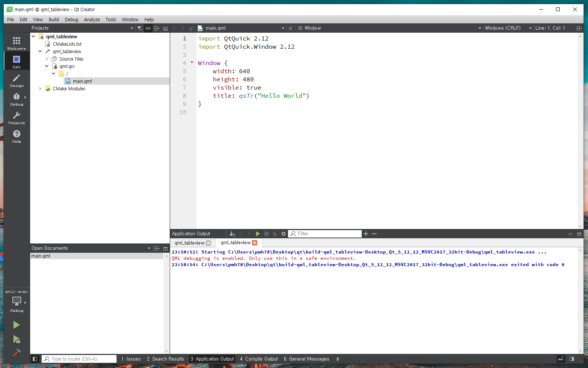Run the project with green arrow
The image size is (588, 368).
16,325
